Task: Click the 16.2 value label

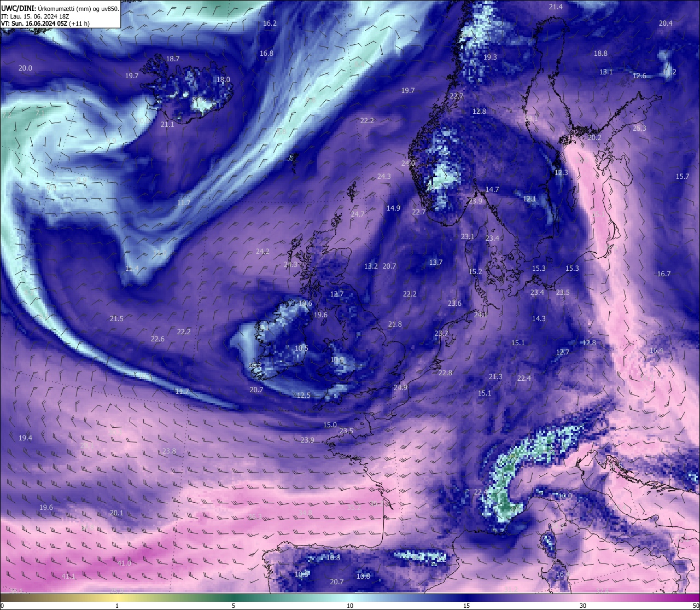Action: tap(270, 24)
